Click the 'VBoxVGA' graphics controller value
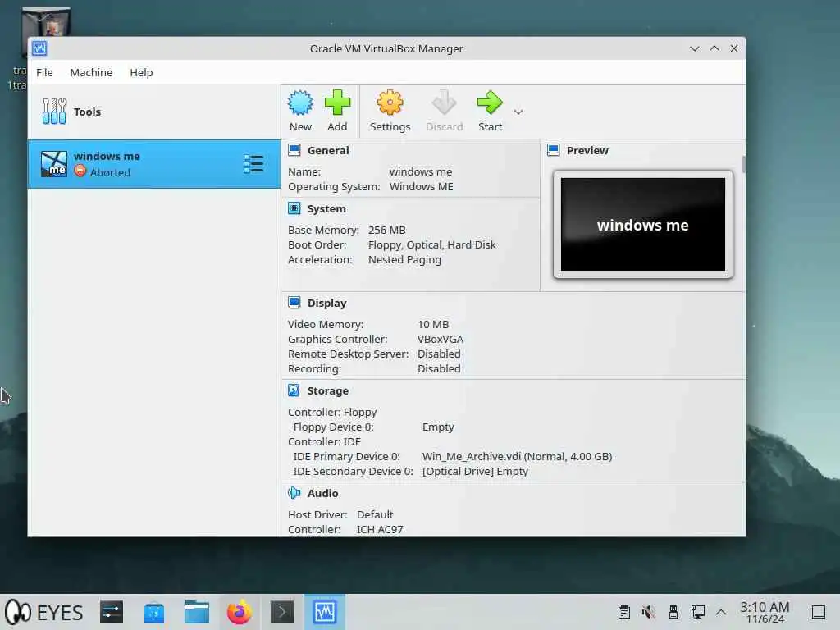Viewport: 840px width, 630px height. tap(441, 339)
